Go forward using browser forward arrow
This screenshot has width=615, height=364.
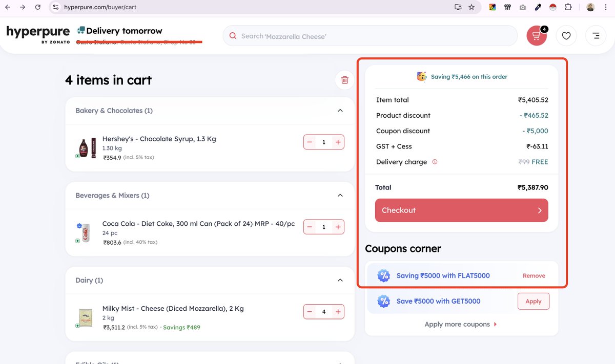(23, 7)
